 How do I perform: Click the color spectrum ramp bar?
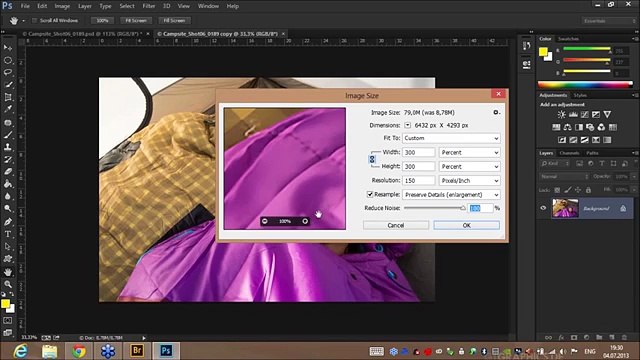585,84
